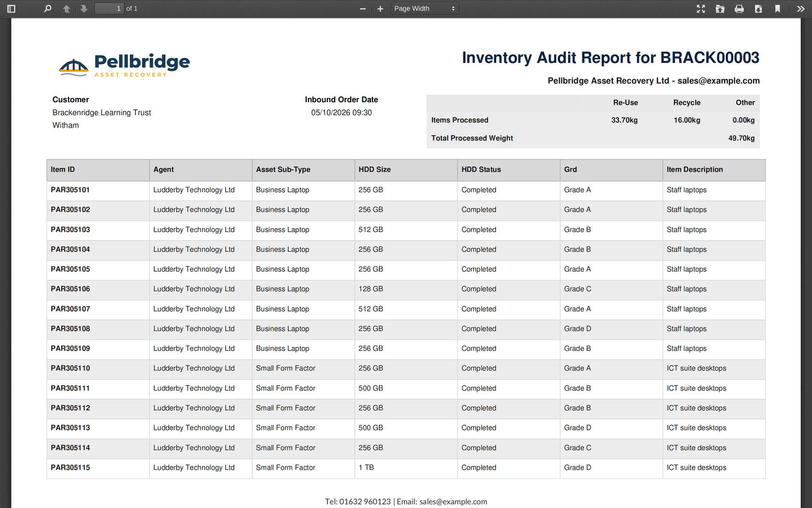This screenshot has height=508, width=812.
Task: Open the secondary tools menu
Action: pyautogui.click(x=801, y=9)
